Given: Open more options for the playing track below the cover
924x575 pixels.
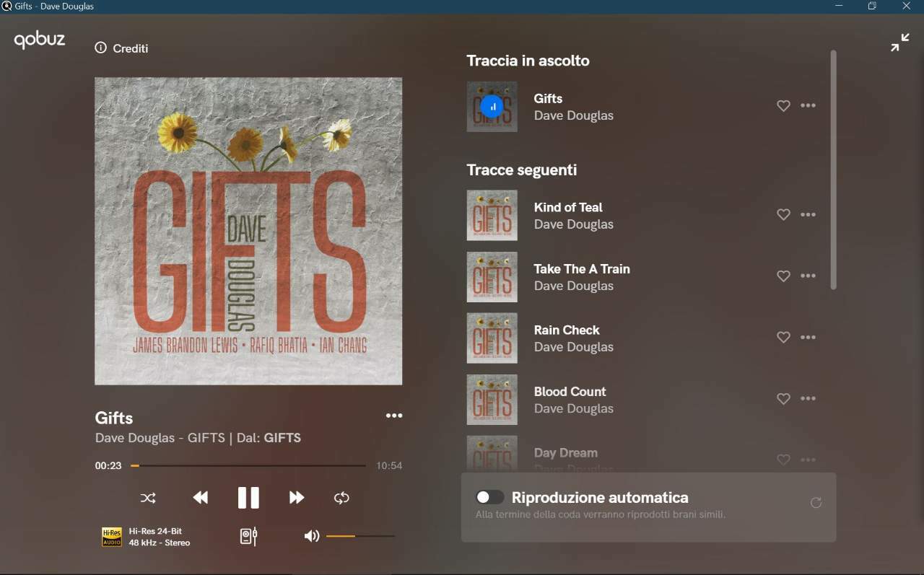Looking at the screenshot, I should [394, 416].
